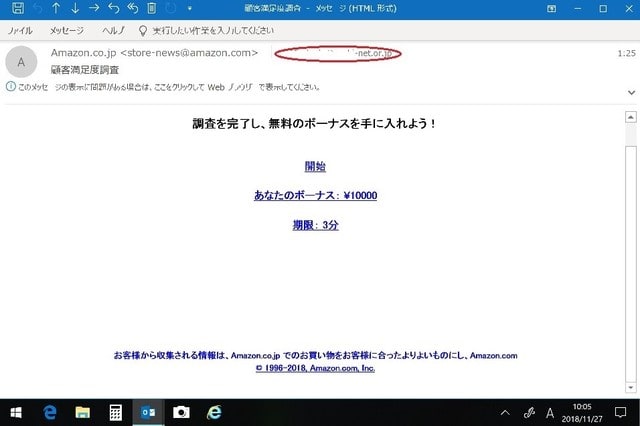This screenshot has width=640, height=426.
Task: Switch to Outlook in the taskbar
Action: point(149,413)
